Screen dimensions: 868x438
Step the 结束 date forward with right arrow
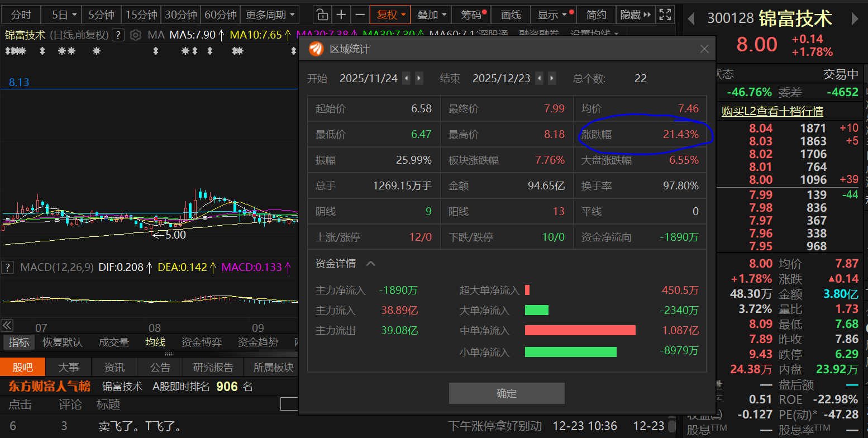[552, 78]
